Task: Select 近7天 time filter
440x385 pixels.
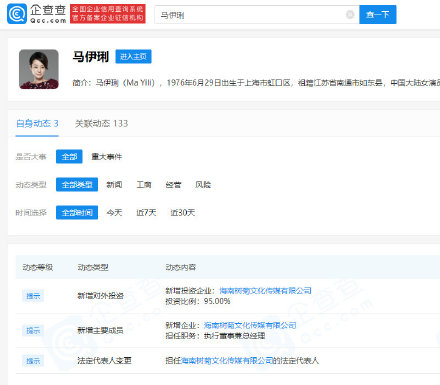Action: click(146, 213)
